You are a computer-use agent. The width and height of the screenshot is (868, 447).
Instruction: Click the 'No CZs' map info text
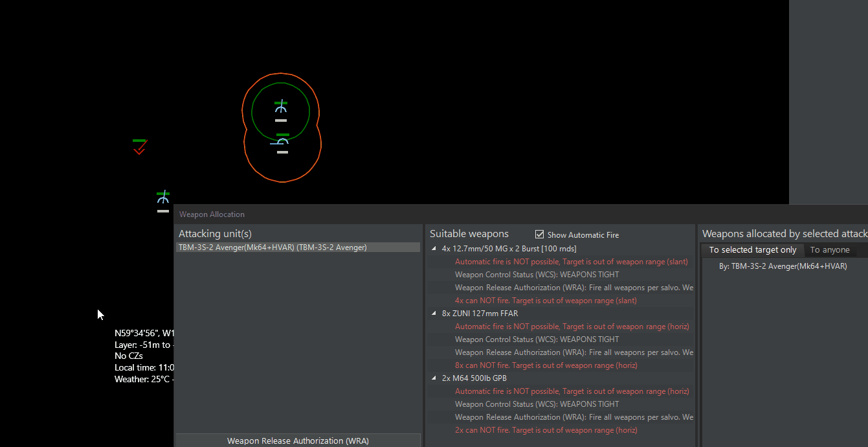[129, 356]
